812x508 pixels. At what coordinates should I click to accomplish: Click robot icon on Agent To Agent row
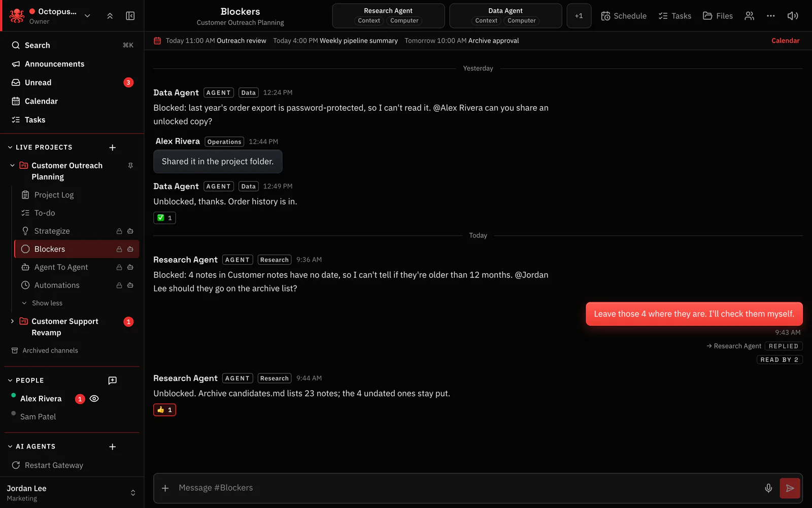point(130,267)
